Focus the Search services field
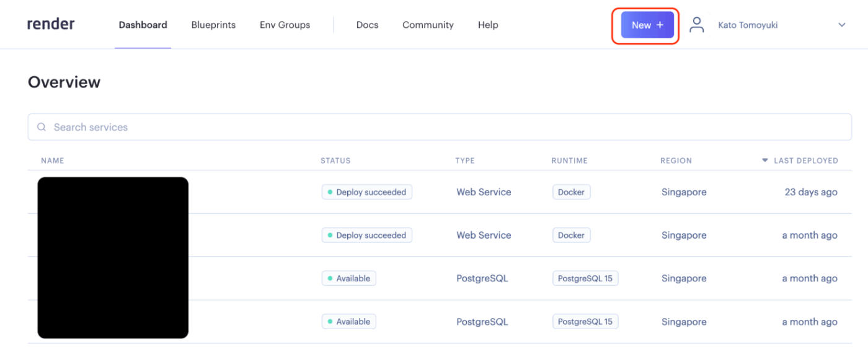Viewport: 868px width, 362px height. (440, 127)
